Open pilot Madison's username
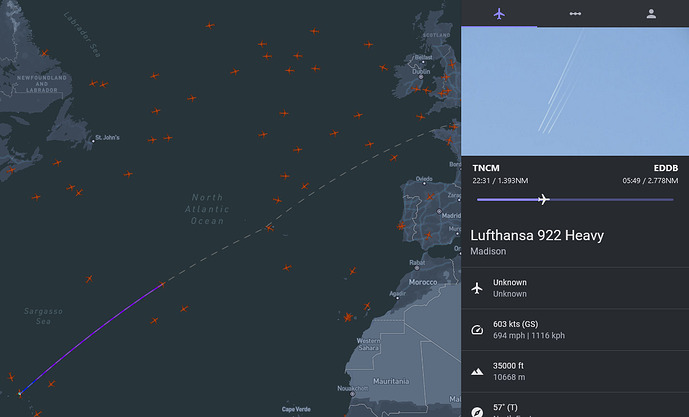689x417 pixels. tap(488, 252)
